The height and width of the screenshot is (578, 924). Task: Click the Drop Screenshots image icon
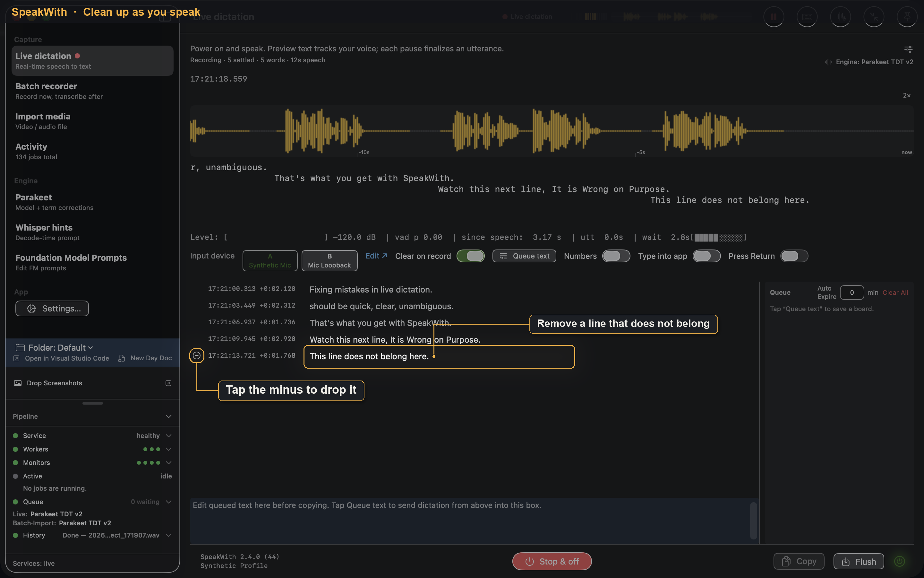coord(18,383)
